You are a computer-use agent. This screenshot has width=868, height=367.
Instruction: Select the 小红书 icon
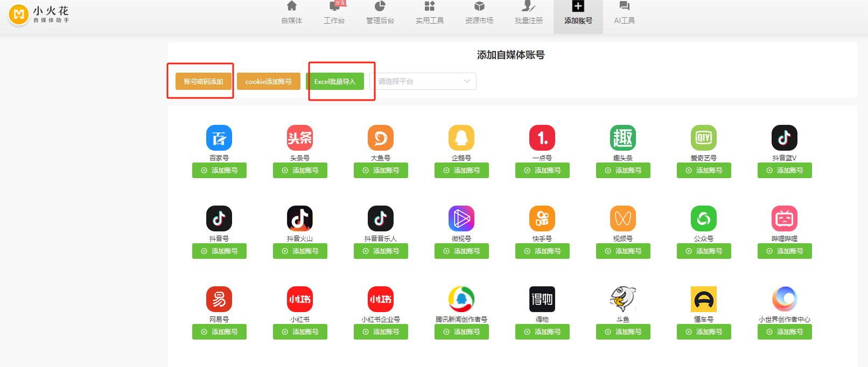click(x=300, y=299)
